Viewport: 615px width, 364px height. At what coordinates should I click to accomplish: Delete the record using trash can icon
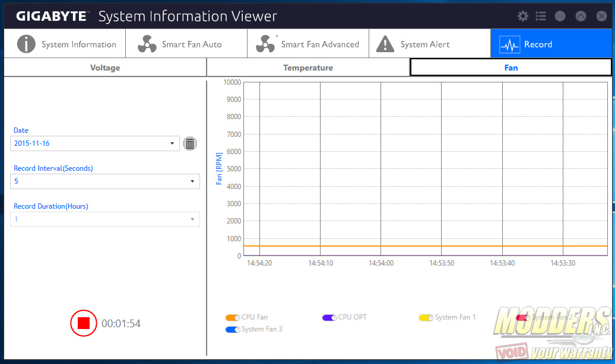coord(190,144)
